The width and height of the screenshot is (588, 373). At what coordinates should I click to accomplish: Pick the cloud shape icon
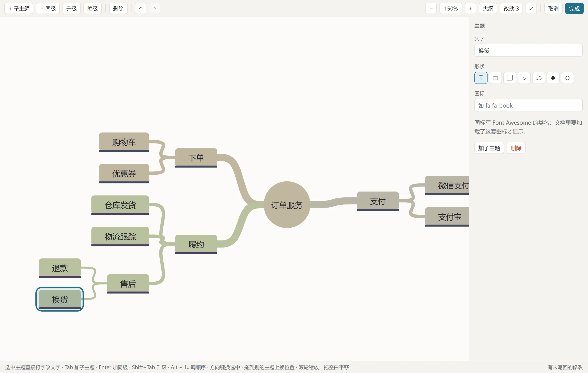pos(538,78)
